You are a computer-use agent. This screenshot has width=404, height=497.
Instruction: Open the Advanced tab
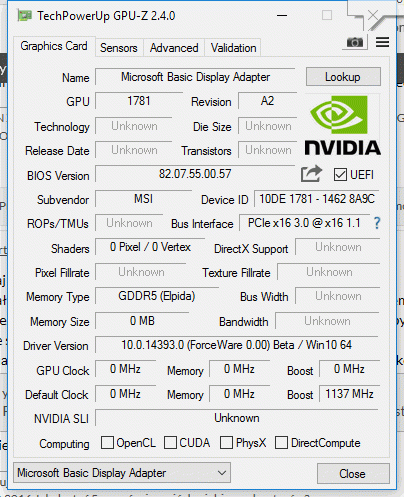[x=174, y=48]
